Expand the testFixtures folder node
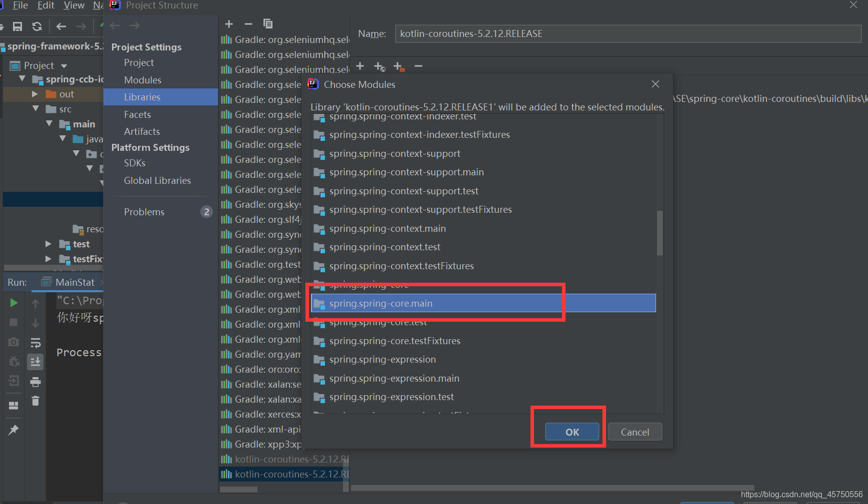The image size is (868, 504). (x=48, y=259)
